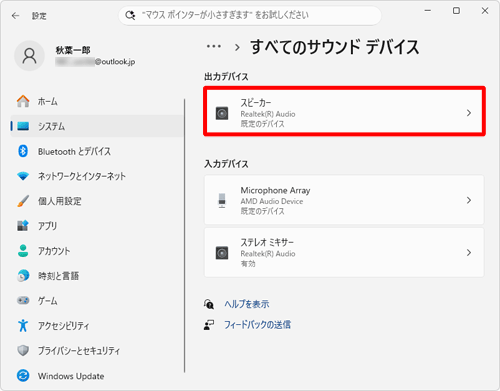500x391 pixels.
Task: Open the スピーカー chevron arrow
Action: pos(469,113)
